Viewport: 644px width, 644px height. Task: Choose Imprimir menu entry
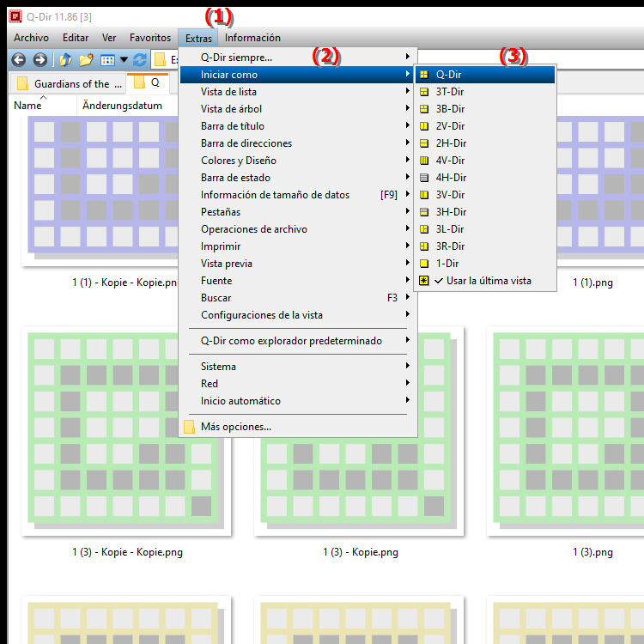point(298,246)
